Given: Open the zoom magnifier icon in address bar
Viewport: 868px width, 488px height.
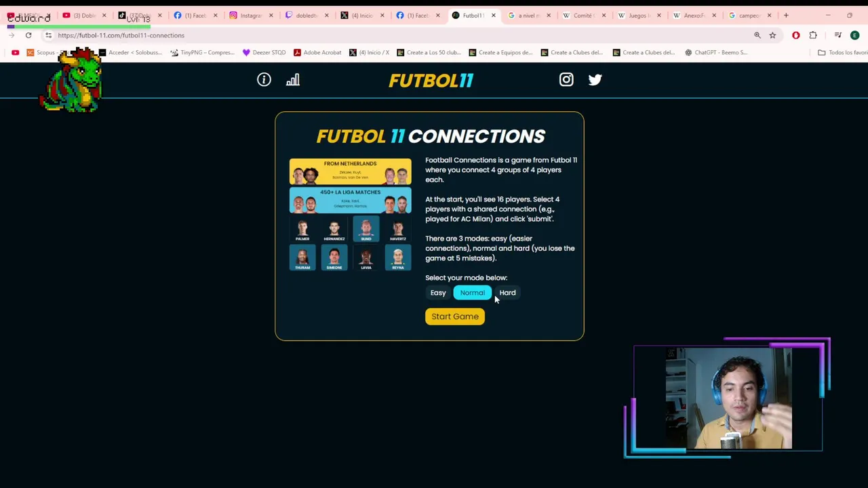Looking at the screenshot, I should [757, 35].
